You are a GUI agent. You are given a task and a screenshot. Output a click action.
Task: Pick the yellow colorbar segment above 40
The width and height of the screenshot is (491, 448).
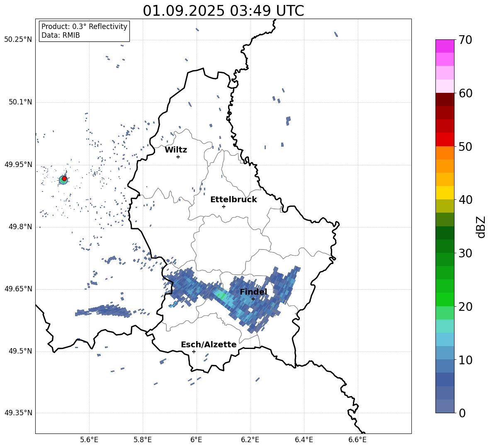445,193
